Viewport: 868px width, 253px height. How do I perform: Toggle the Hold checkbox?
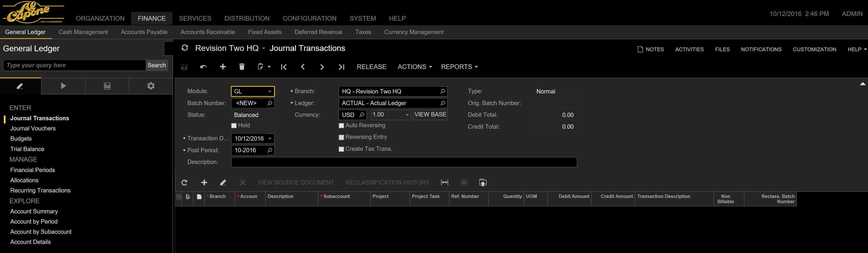[x=234, y=126]
